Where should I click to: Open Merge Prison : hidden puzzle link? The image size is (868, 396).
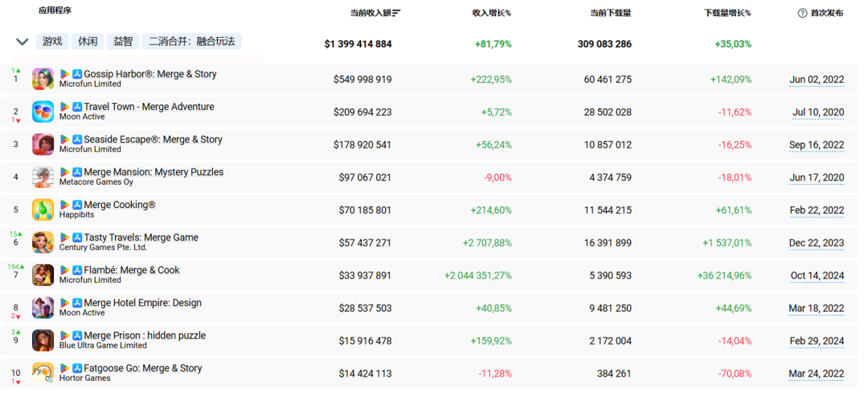point(145,336)
